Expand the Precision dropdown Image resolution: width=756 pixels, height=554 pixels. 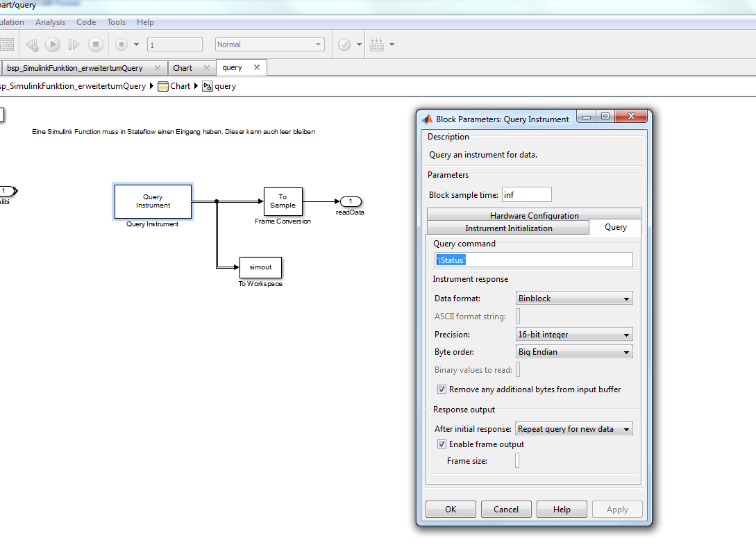(574, 335)
